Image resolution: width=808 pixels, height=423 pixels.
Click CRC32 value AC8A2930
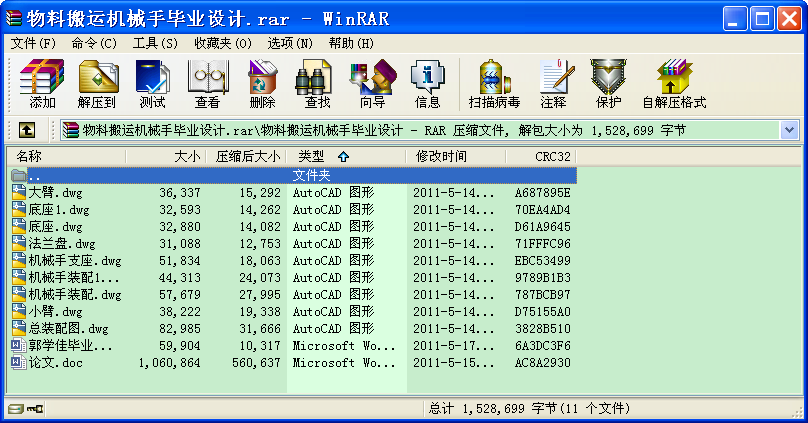(542, 363)
